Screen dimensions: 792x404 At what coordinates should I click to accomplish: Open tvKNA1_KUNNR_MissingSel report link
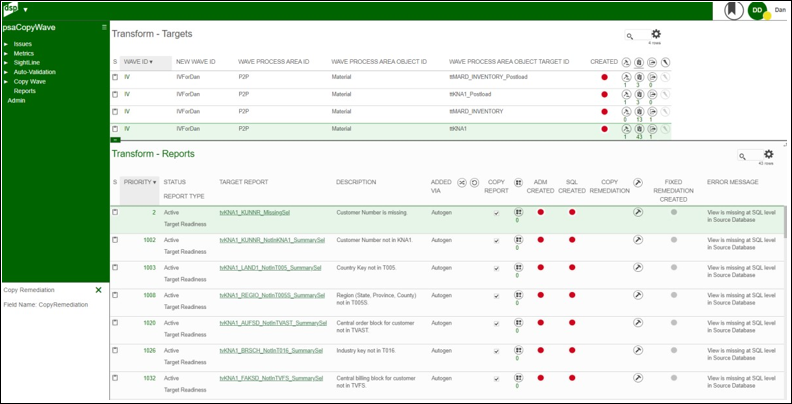point(255,213)
